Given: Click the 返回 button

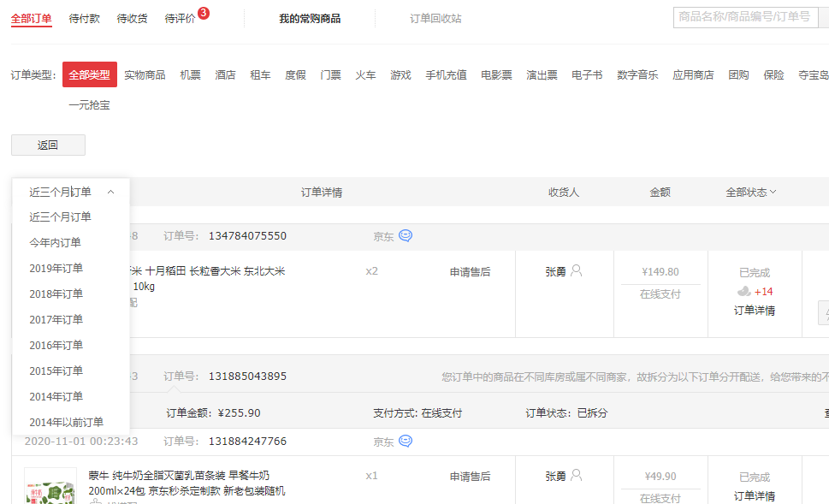Looking at the screenshot, I should tap(48, 145).
